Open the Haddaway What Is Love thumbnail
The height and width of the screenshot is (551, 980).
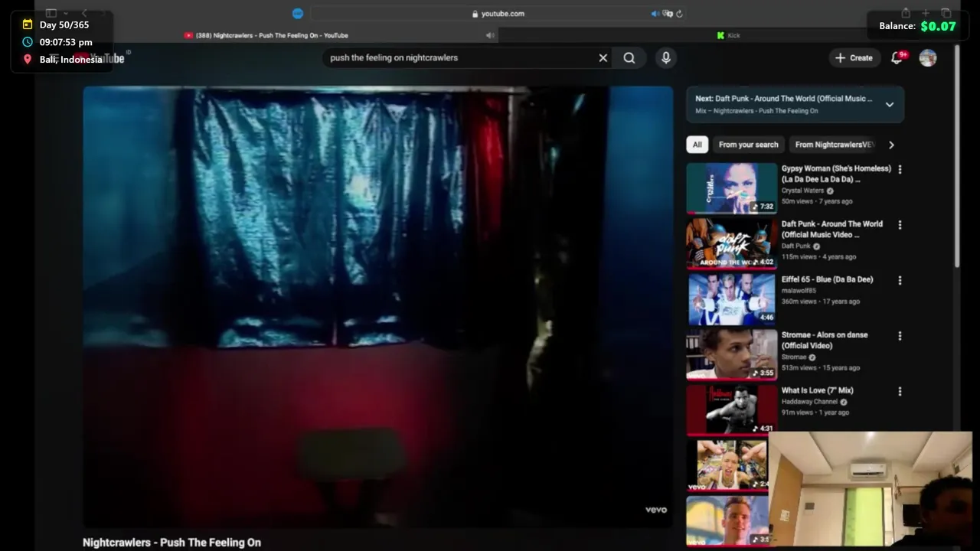pos(731,409)
